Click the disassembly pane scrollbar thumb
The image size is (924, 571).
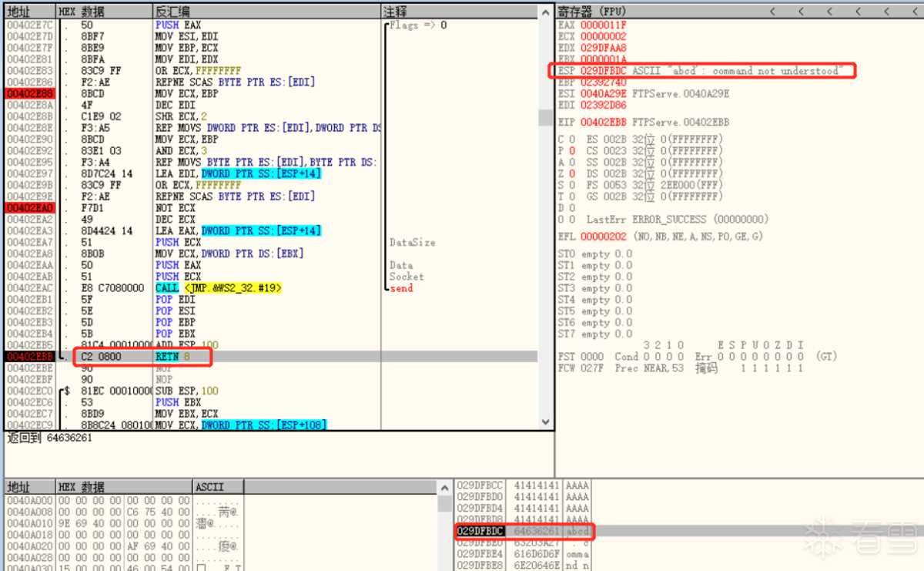coord(546,118)
